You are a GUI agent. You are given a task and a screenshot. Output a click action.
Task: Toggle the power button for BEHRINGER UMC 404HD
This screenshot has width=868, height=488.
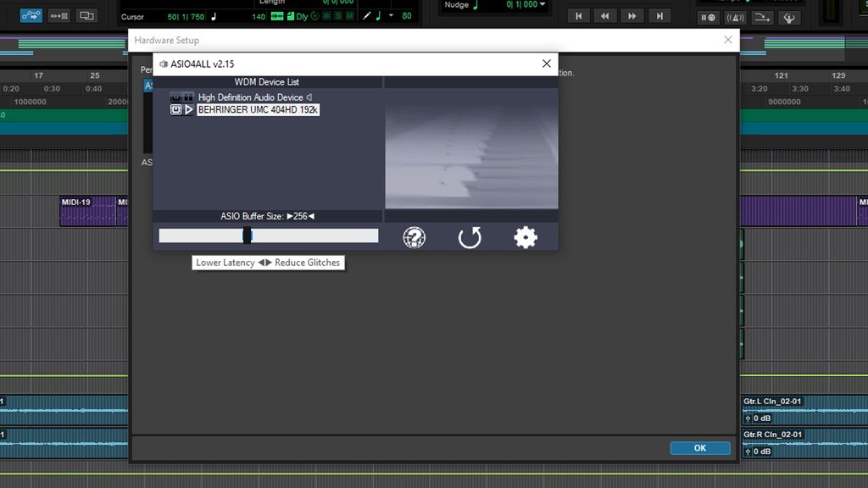(x=175, y=109)
